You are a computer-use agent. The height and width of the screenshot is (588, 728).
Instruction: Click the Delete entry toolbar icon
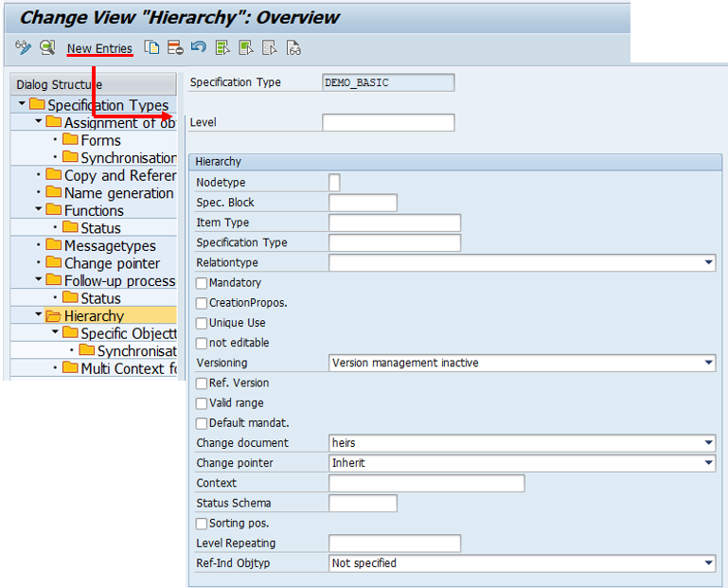tap(174, 47)
